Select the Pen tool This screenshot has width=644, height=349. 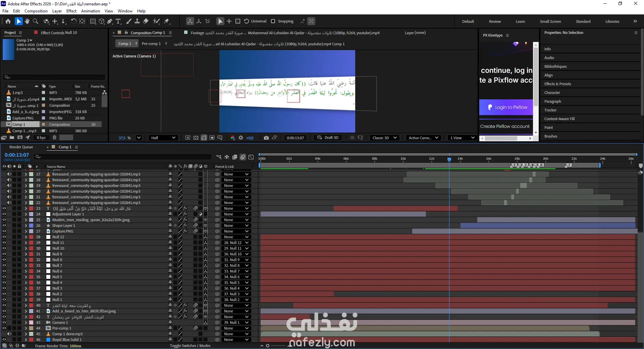point(110,21)
